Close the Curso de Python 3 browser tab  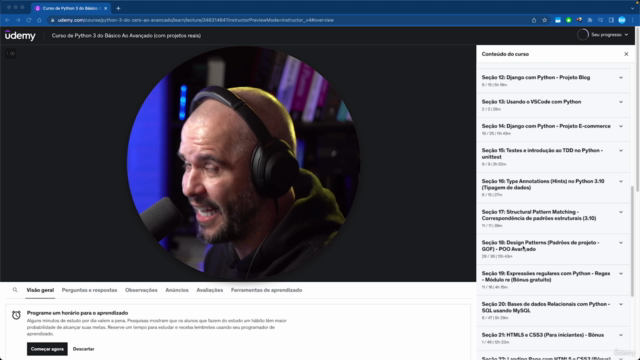click(x=105, y=8)
